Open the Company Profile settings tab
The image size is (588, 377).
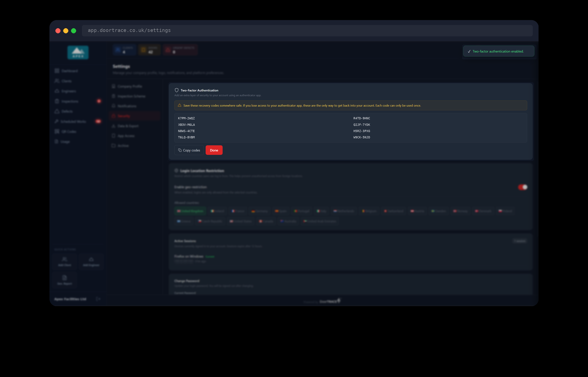(x=135, y=86)
